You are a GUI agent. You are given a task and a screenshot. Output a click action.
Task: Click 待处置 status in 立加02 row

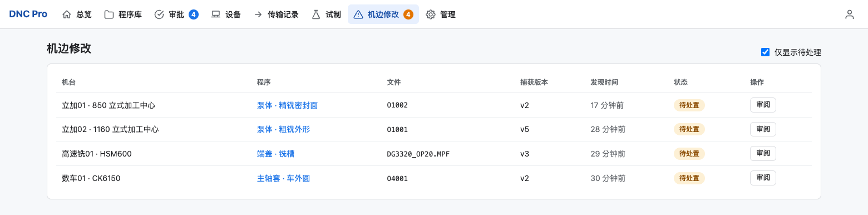(689, 129)
